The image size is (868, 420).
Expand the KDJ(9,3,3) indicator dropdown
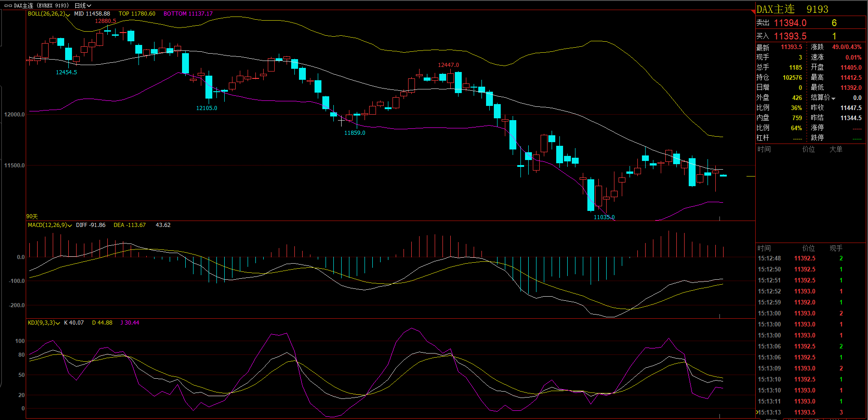point(58,323)
